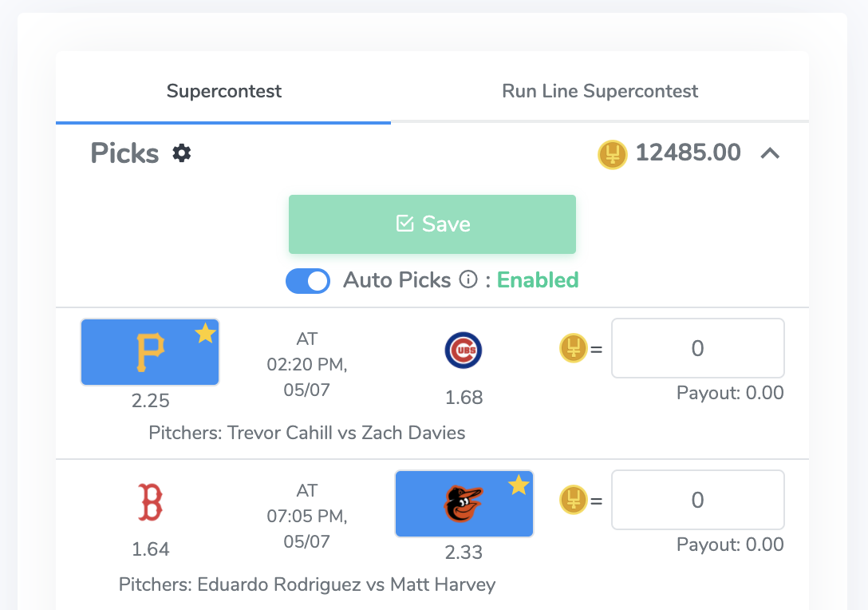Click coin icon next to Orioles wager field
Screen dimensions: 868x610
point(574,501)
